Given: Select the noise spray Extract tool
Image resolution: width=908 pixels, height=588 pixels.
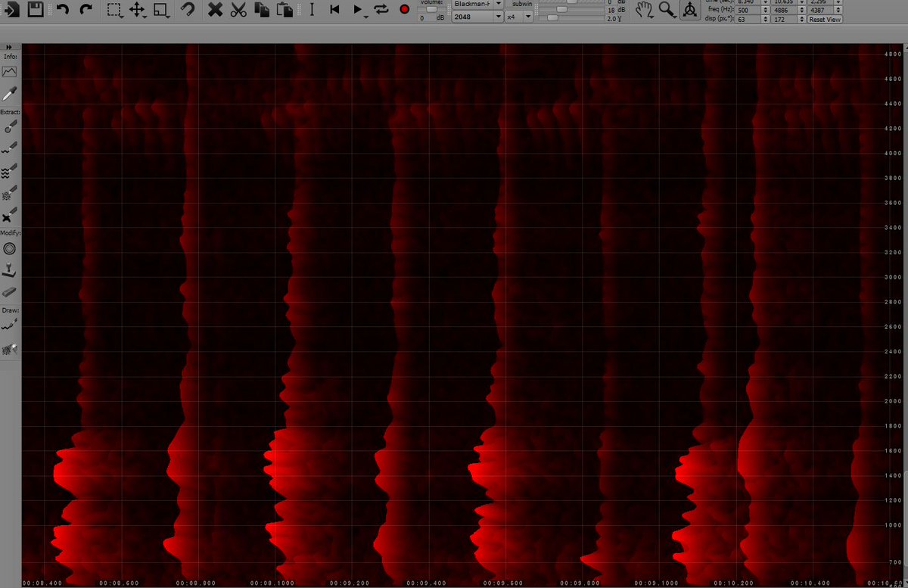Looking at the screenshot, I should click(x=10, y=193).
